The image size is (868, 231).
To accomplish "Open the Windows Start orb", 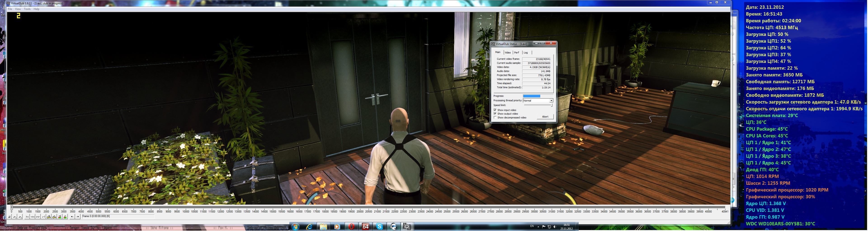I will pyautogui.click(x=295, y=227).
